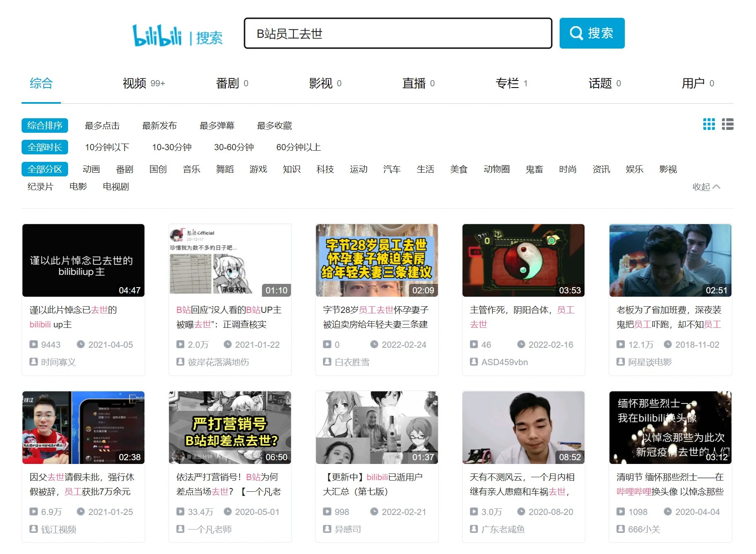The width and height of the screenshot is (756, 554).
Task: Filter duration to 10分钟以下
Action: point(107,147)
